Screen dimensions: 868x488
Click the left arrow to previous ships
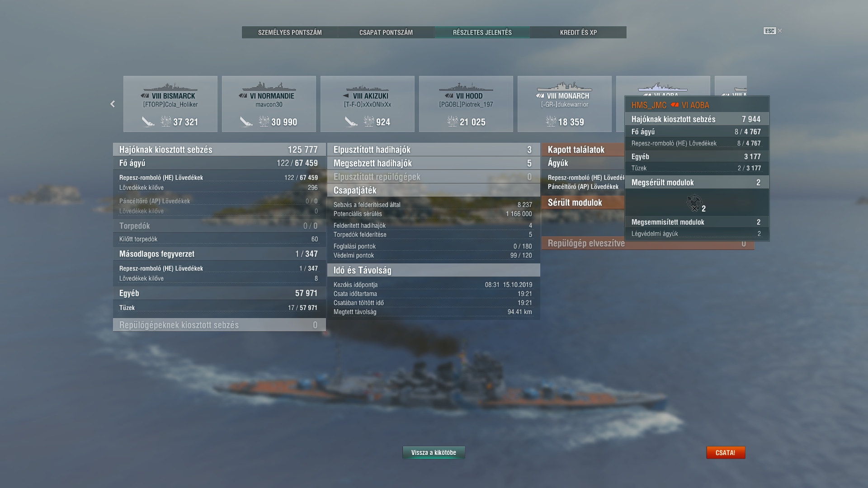[113, 104]
